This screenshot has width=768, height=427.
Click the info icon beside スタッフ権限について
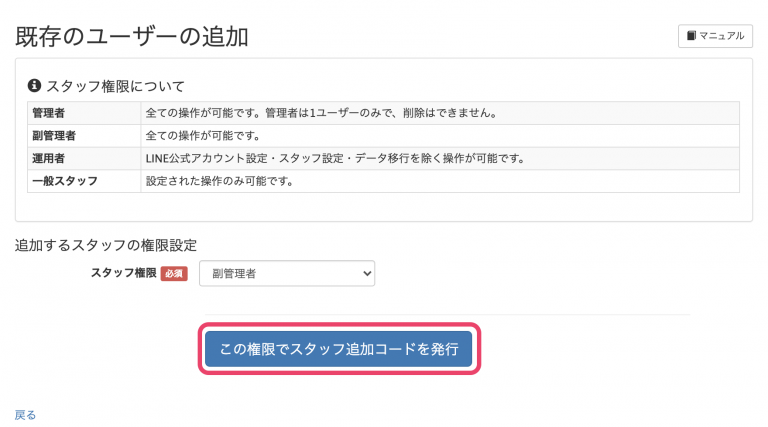coord(34,86)
